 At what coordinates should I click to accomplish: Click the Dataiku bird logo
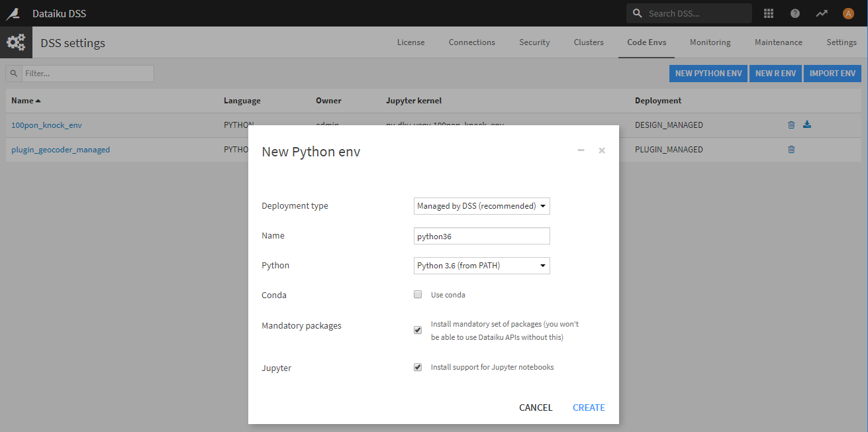click(13, 13)
